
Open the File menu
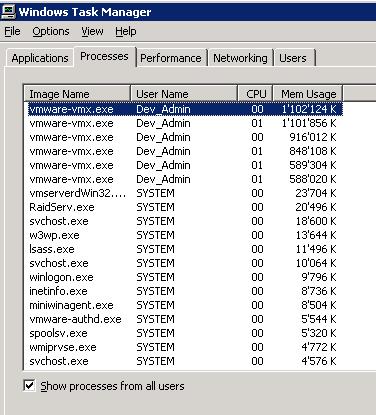pyautogui.click(x=12, y=32)
